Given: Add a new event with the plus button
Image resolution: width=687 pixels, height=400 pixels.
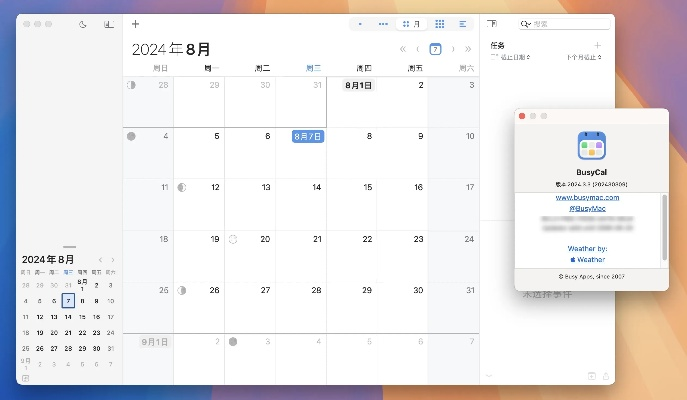Looking at the screenshot, I should [135, 24].
